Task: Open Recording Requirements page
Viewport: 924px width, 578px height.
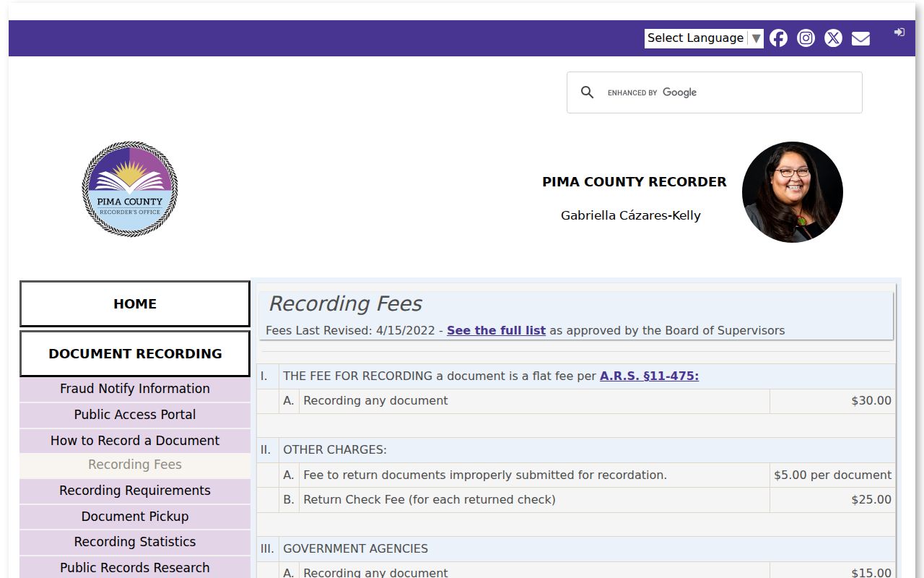Action: [x=135, y=491]
